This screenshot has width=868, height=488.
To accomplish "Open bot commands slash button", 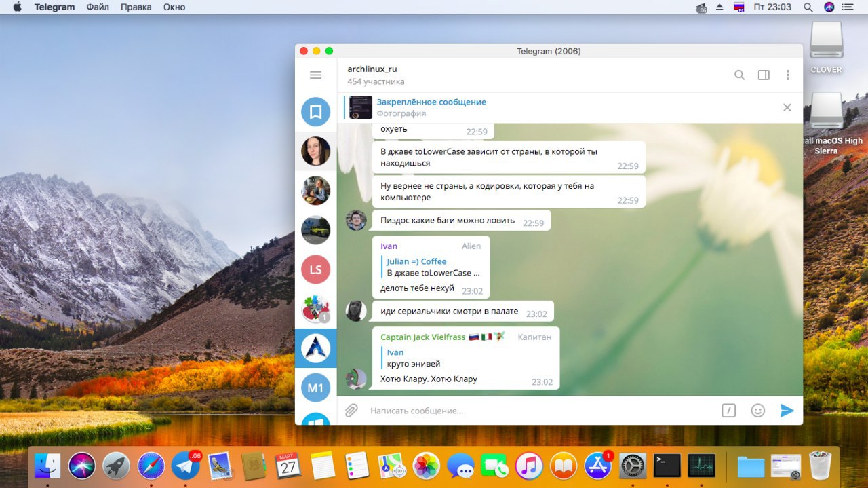I will 729,411.
